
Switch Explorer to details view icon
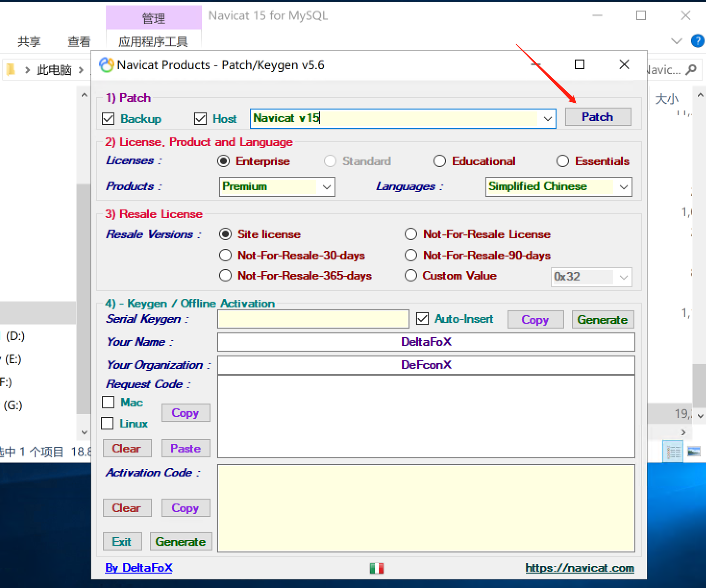tap(673, 452)
